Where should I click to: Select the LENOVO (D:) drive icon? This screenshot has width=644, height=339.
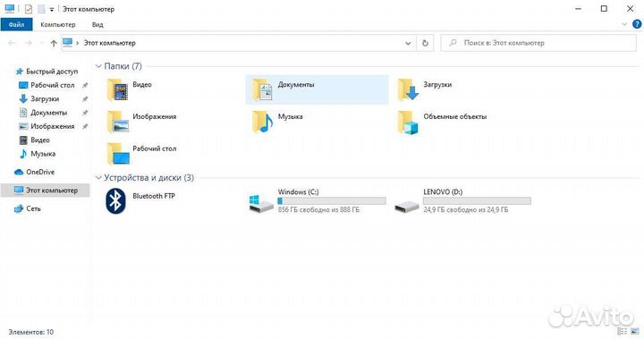pyautogui.click(x=407, y=206)
